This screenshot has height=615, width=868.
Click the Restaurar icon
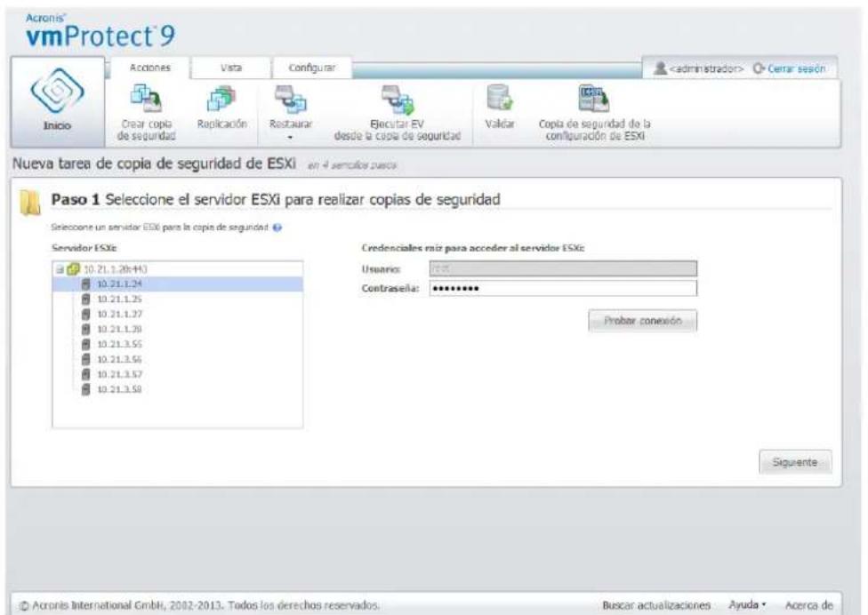(291, 99)
